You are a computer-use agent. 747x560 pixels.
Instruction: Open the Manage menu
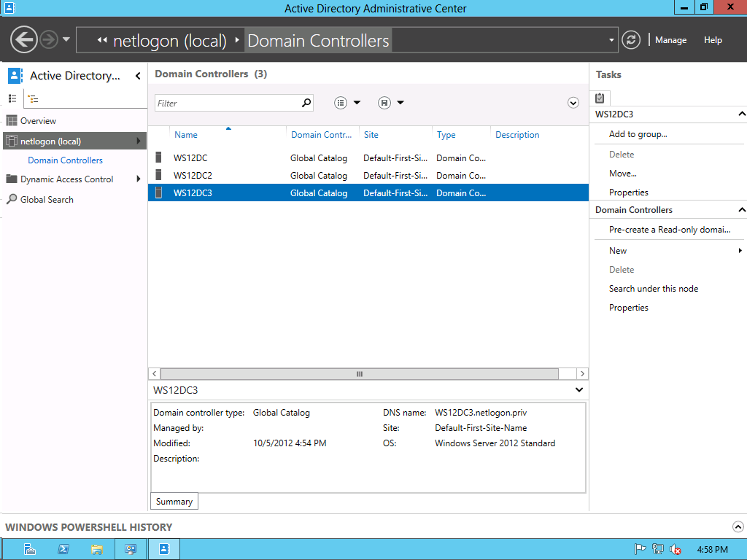tap(670, 40)
